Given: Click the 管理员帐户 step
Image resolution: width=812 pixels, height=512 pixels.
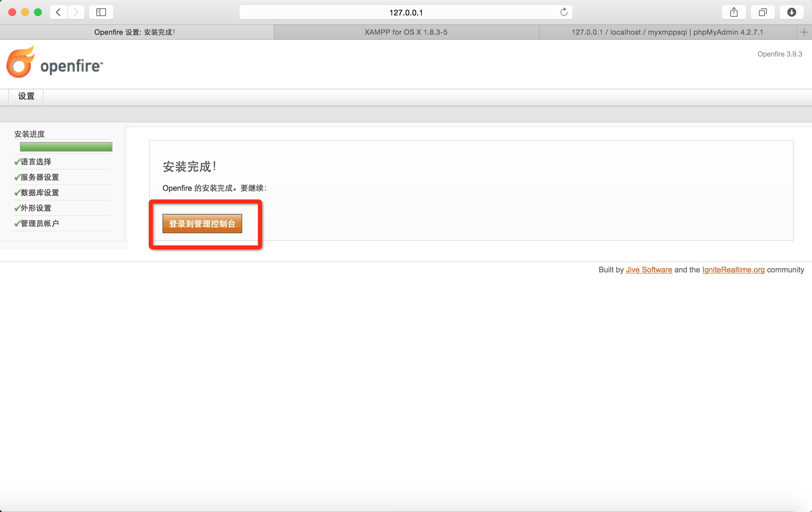Looking at the screenshot, I should 40,224.
